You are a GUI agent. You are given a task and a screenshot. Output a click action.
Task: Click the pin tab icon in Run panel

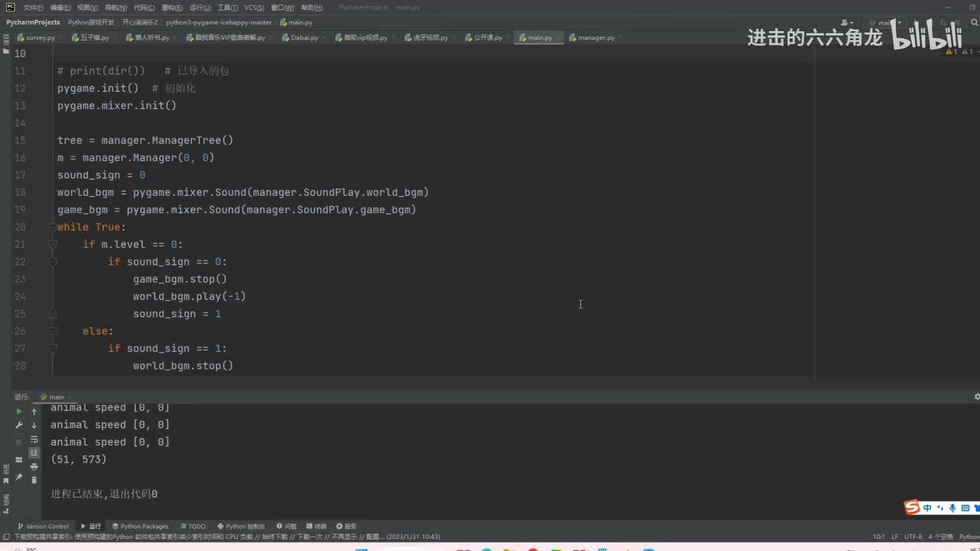click(19, 478)
